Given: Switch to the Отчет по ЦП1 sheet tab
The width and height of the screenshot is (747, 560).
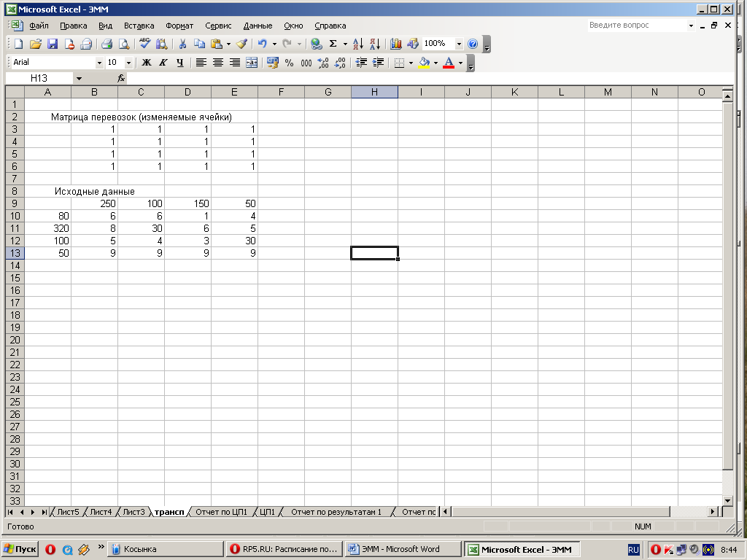Looking at the screenshot, I should point(222,512).
